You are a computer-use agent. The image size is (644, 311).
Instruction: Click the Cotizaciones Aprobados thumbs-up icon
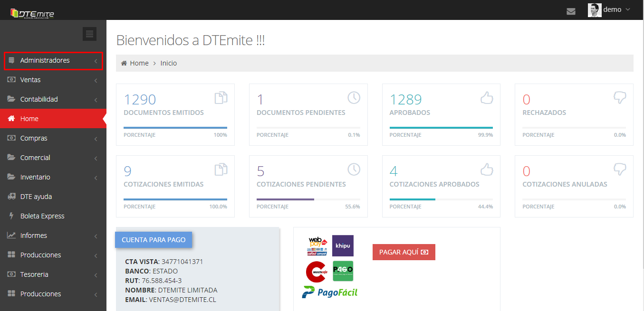(x=487, y=169)
